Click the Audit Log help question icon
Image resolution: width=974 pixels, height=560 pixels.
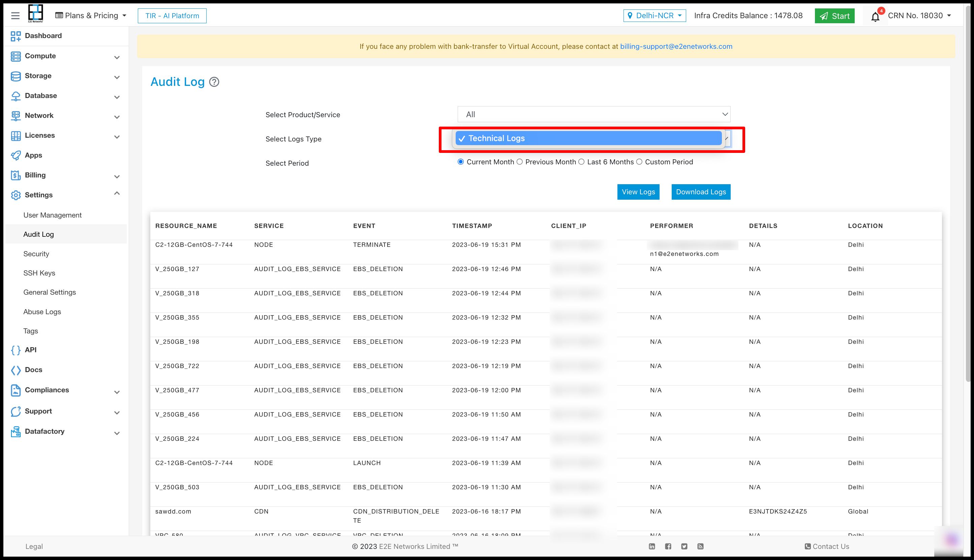214,82
